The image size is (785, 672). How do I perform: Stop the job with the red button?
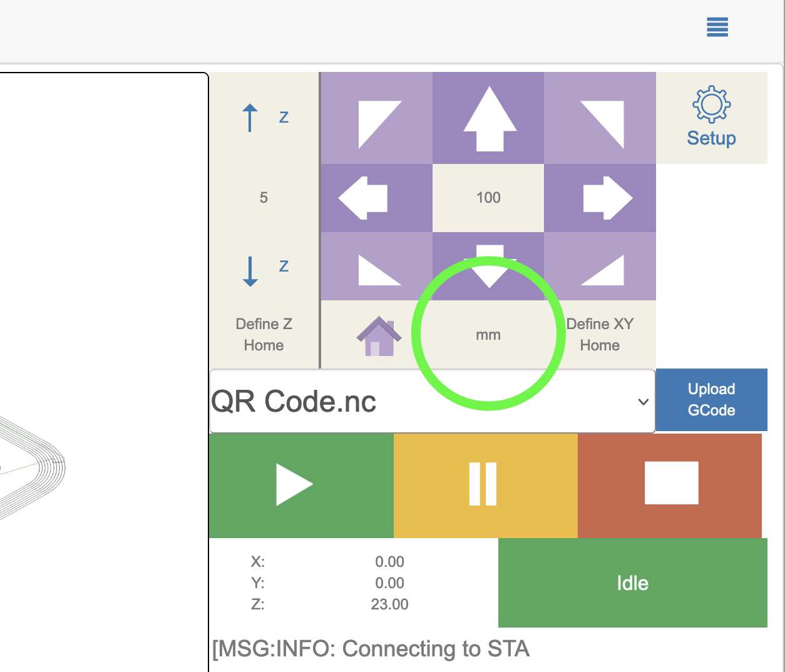pos(670,486)
